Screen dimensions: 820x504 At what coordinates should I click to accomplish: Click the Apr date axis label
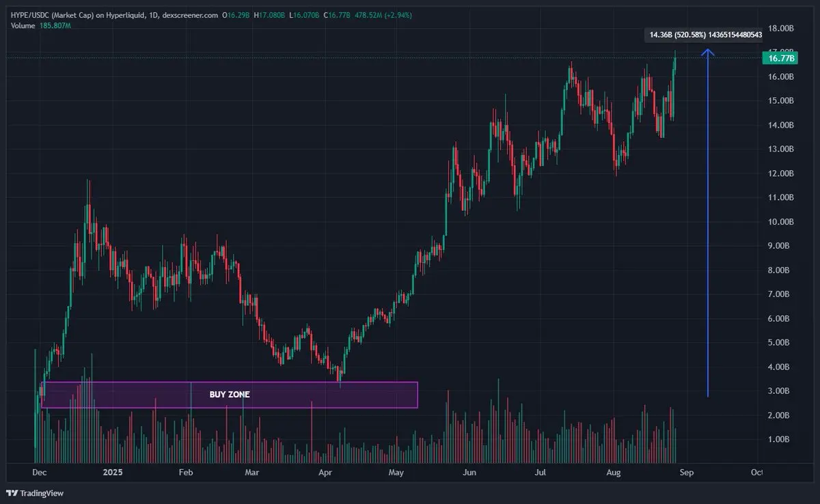click(x=325, y=472)
